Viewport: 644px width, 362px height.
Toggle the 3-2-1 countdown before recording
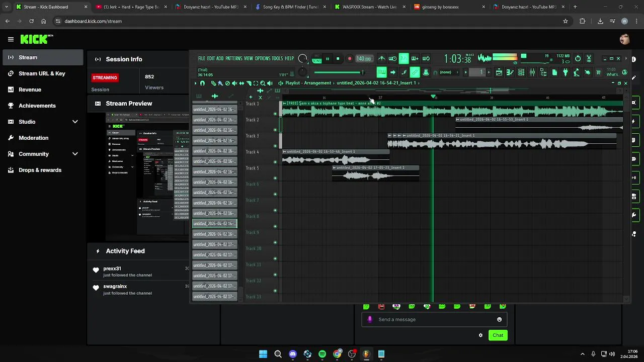pyautogui.click(x=404, y=58)
